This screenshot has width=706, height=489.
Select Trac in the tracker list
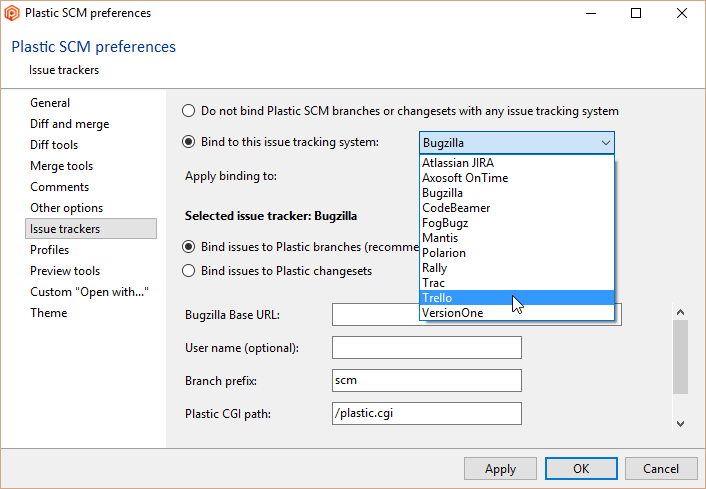(516, 283)
